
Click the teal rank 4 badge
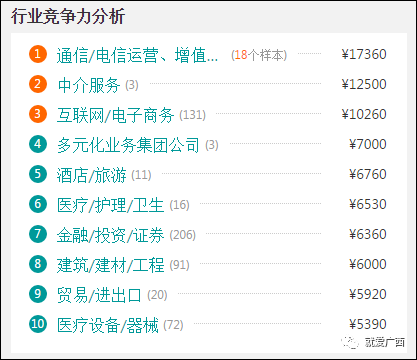pos(38,144)
